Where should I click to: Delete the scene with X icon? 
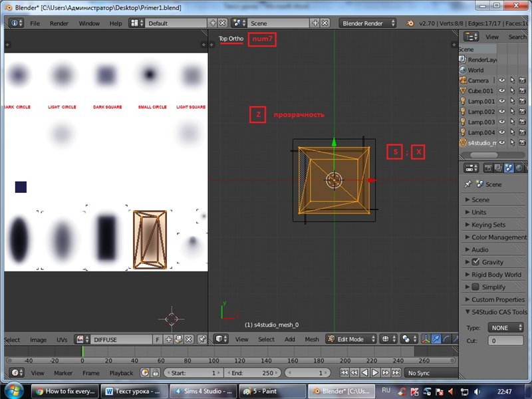(x=325, y=23)
